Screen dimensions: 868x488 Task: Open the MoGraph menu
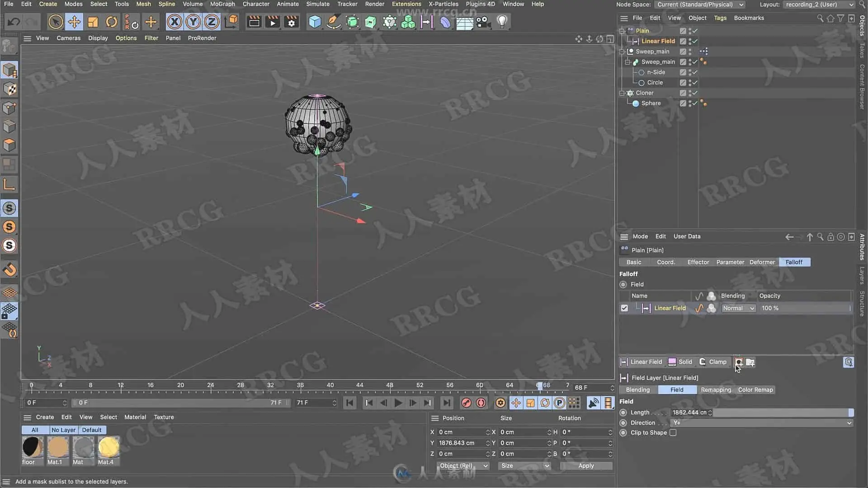(x=222, y=4)
